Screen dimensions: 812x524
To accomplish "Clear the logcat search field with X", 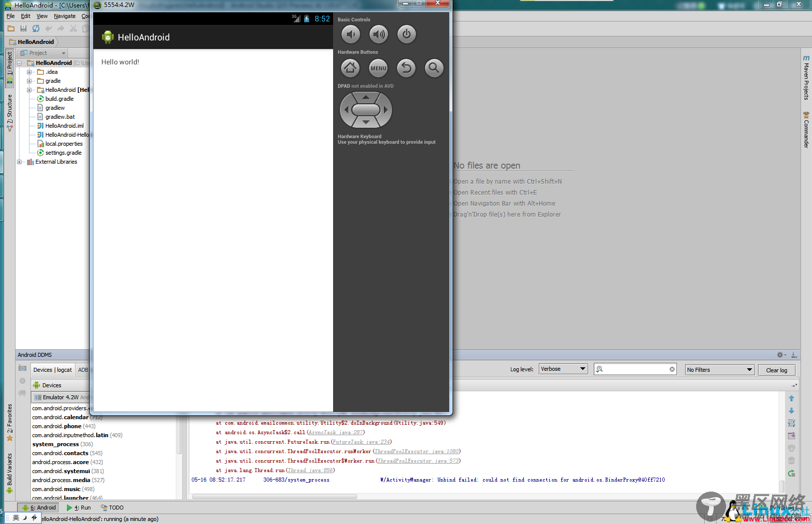I will (672, 369).
